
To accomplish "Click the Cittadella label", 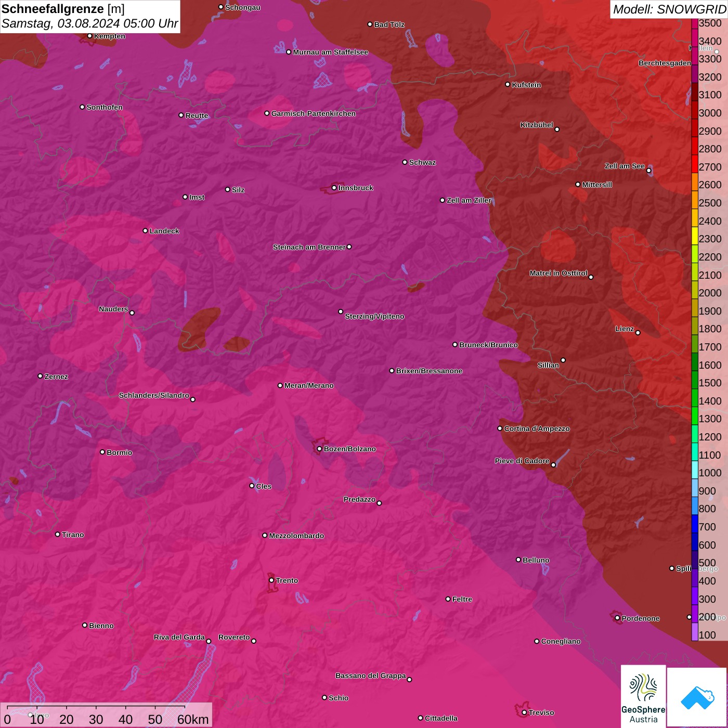I will (441, 718).
